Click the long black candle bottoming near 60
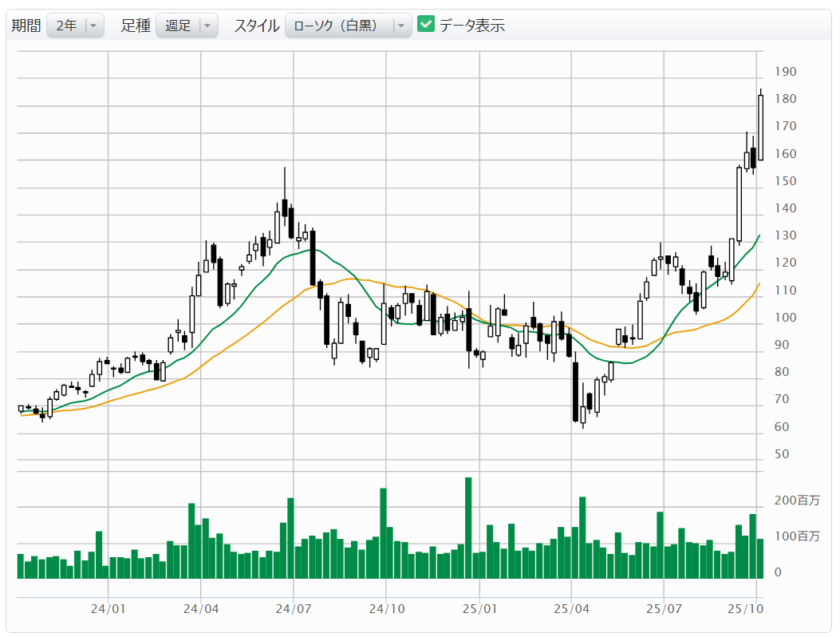Viewport: 840px width, 637px height. pos(575,391)
